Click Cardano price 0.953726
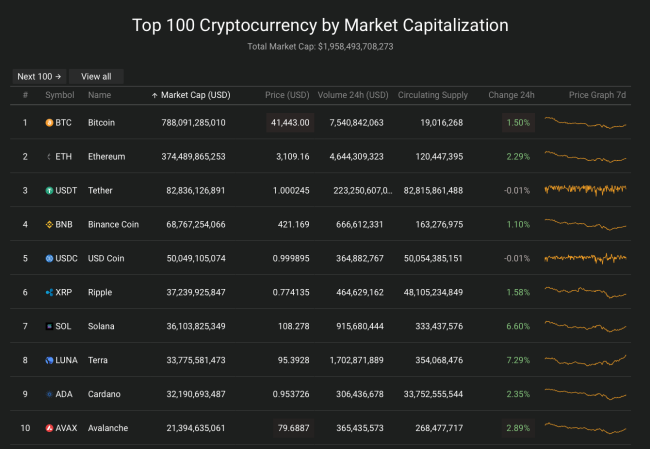This screenshot has height=449, width=650. click(291, 394)
